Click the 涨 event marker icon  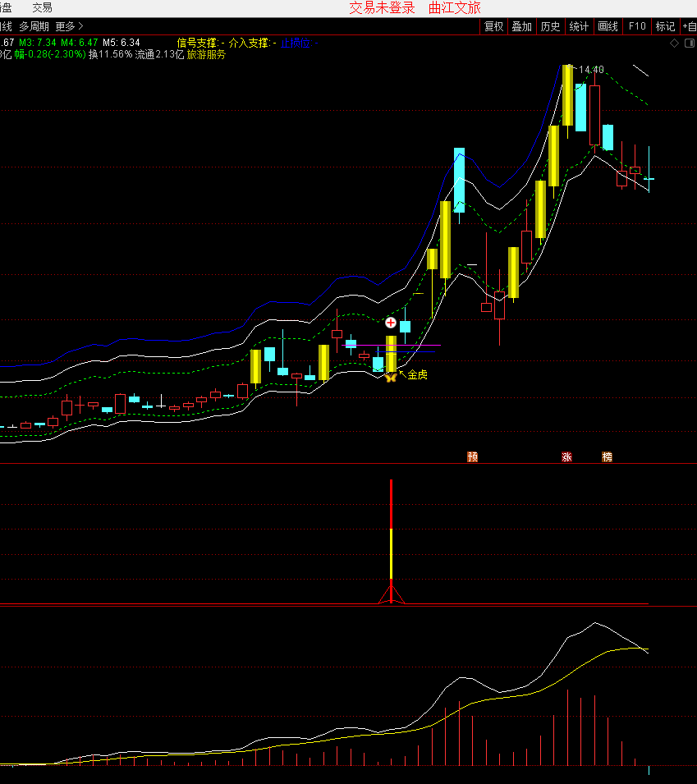point(566,457)
